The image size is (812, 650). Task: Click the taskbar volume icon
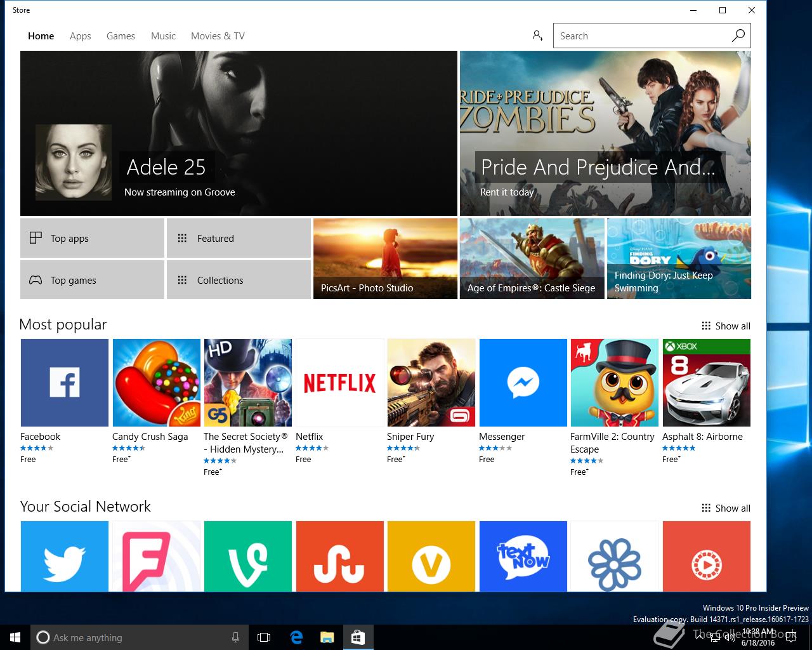point(730,637)
